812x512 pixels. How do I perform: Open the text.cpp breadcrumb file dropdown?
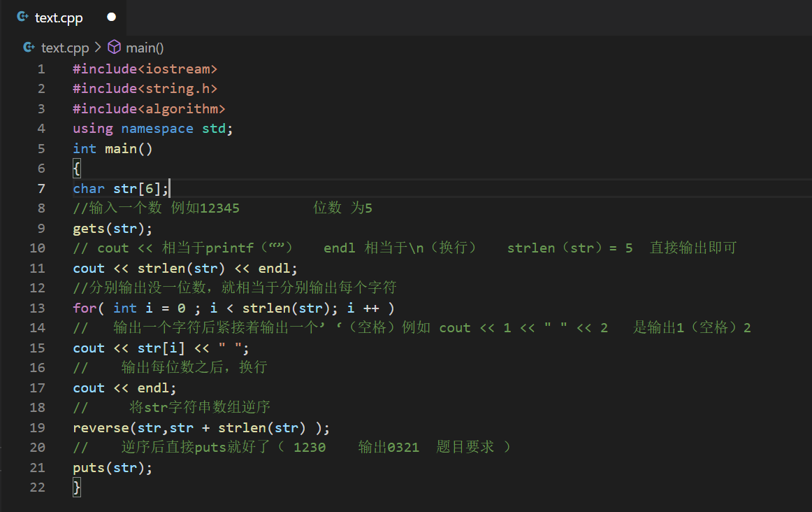pyautogui.click(x=65, y=48)
